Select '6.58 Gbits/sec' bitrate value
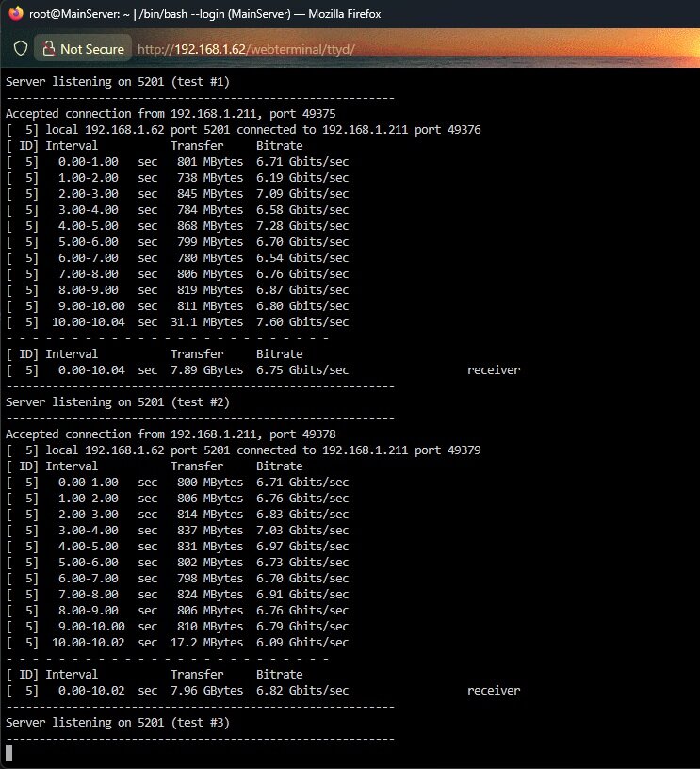This screenshot has width=700, height=769. point(302,210)
